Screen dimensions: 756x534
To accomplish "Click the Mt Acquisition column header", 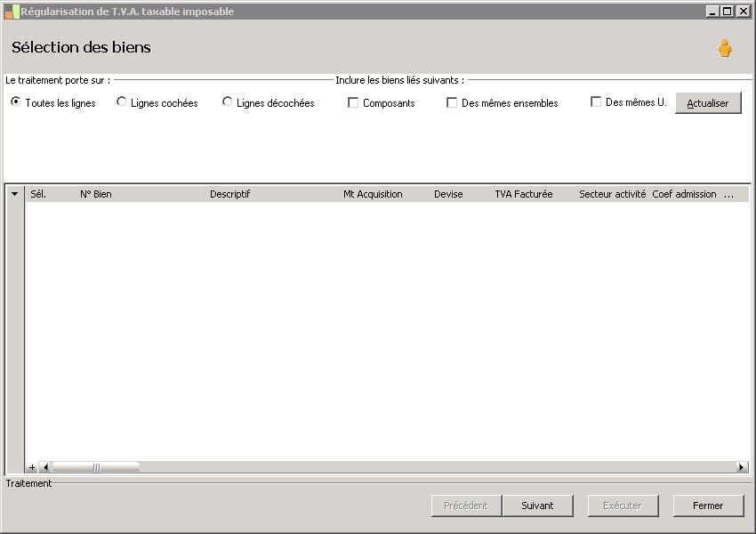I will point(373,194).
